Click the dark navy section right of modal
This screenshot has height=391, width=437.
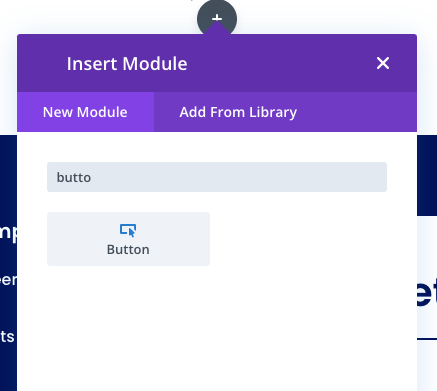[427, 175]
